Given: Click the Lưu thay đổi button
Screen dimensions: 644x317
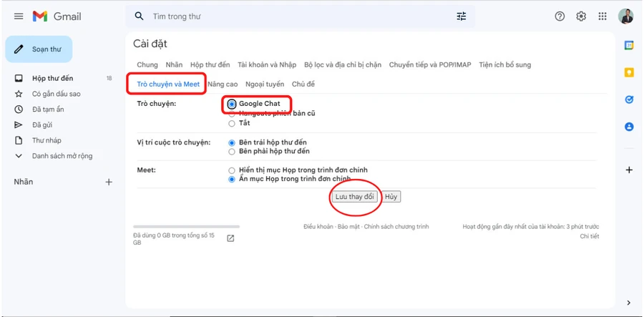Looking at the screenshot, I should (x=355, y=197).
